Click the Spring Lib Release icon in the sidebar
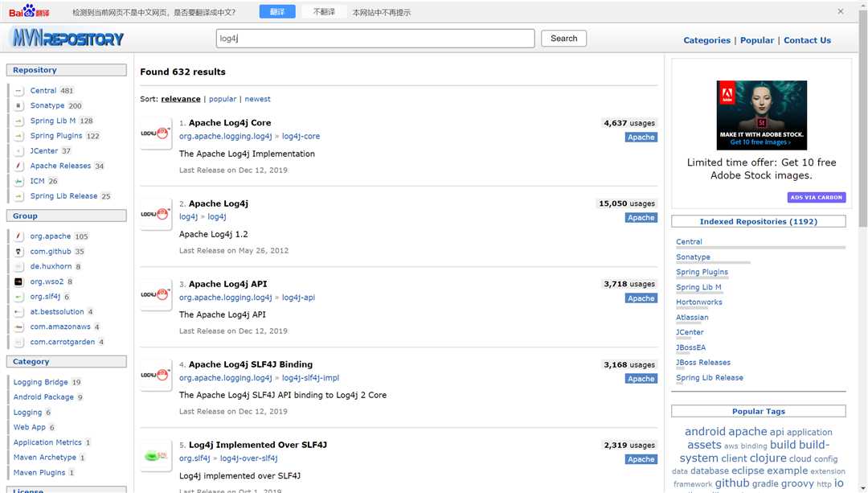The width and height of the screenshot is (868, 493). [x=18, y=196]
